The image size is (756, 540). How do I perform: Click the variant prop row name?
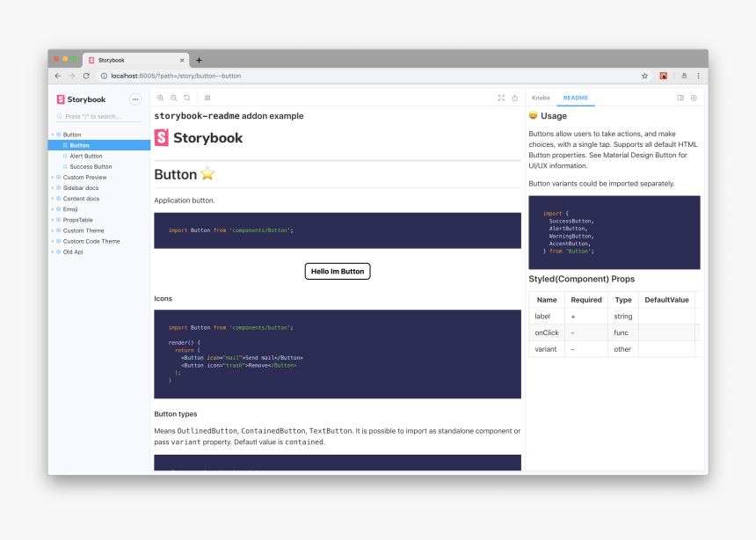546,349
